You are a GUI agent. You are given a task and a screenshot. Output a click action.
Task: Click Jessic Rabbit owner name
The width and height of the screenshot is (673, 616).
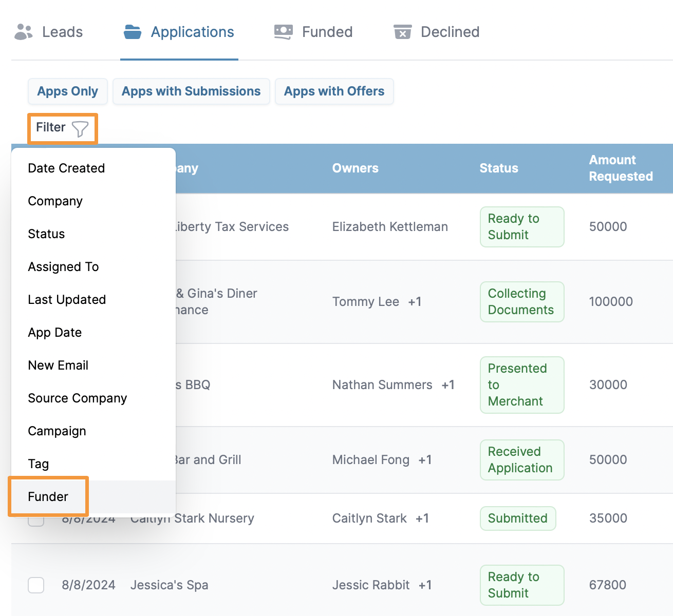click(371, 585)
